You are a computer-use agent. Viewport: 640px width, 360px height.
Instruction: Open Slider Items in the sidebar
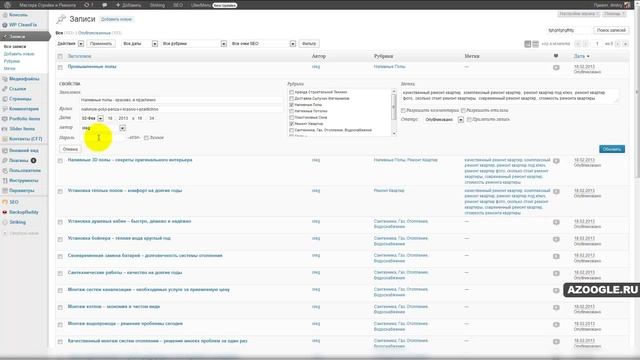pos(22,129)
